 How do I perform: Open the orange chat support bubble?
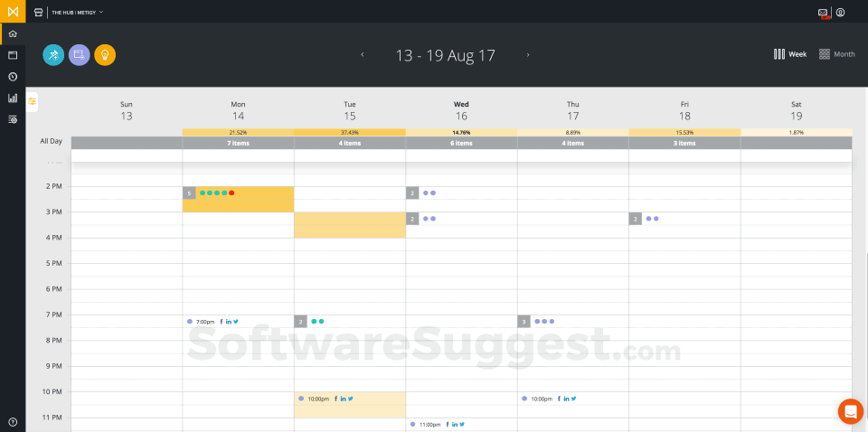click(850, 411)
